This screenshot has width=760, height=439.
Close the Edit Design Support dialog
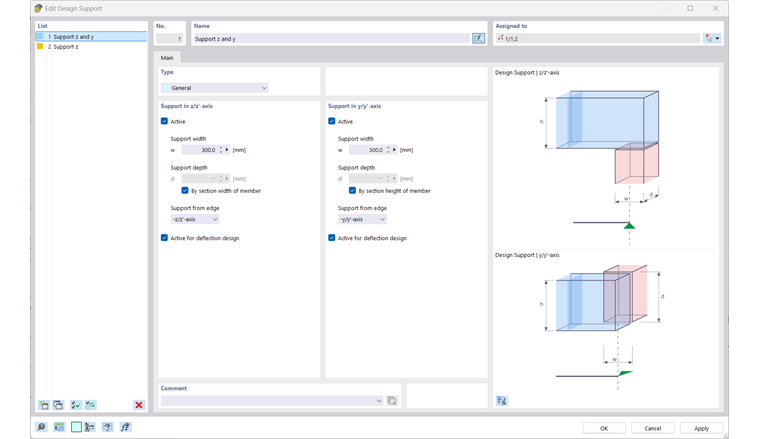pos(715,8)
